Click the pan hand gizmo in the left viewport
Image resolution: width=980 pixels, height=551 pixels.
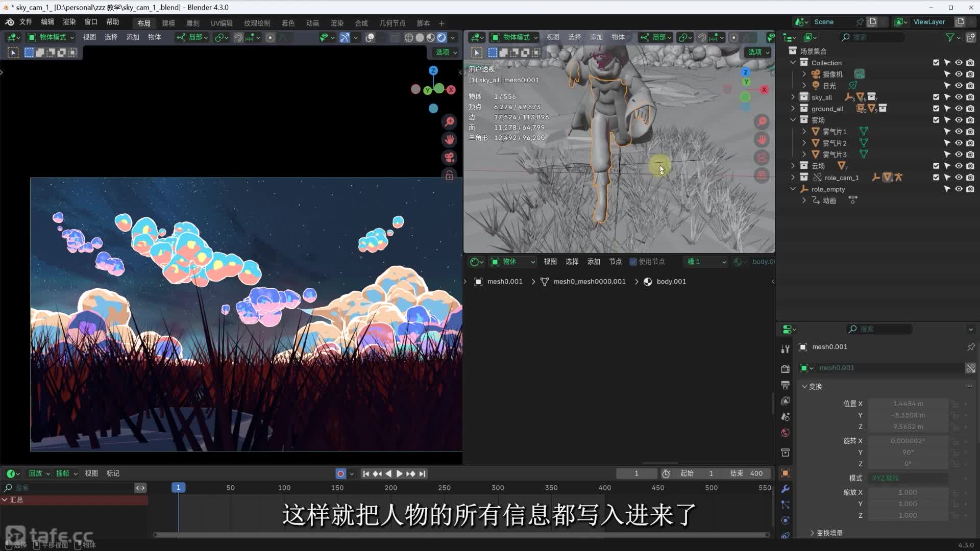450,139
